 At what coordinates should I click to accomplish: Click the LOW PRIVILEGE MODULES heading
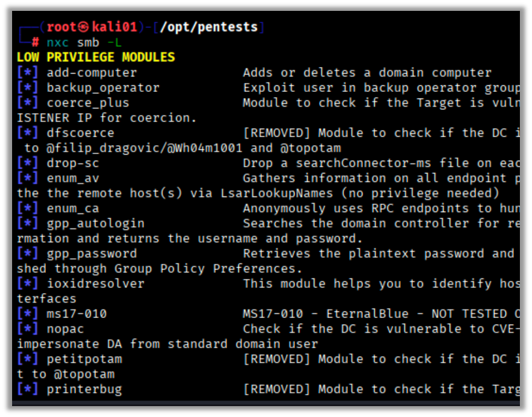(x=96, y=57)
